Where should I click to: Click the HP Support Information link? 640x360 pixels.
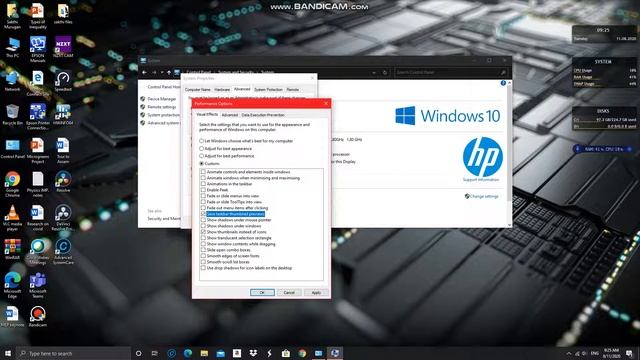point(481,180)
